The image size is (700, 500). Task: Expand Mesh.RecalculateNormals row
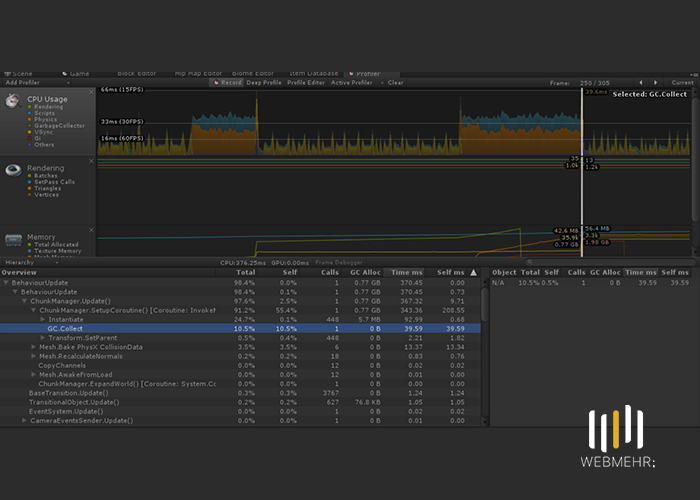click(x=33, y=356)
